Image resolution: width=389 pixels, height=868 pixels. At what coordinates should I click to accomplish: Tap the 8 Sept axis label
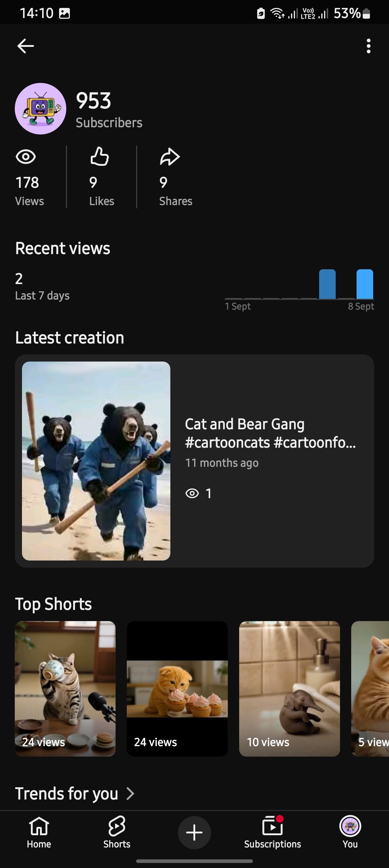361,306
